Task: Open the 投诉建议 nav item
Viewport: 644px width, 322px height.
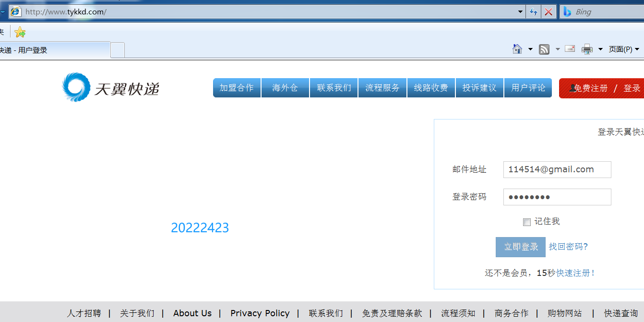Action: (479, 88)
